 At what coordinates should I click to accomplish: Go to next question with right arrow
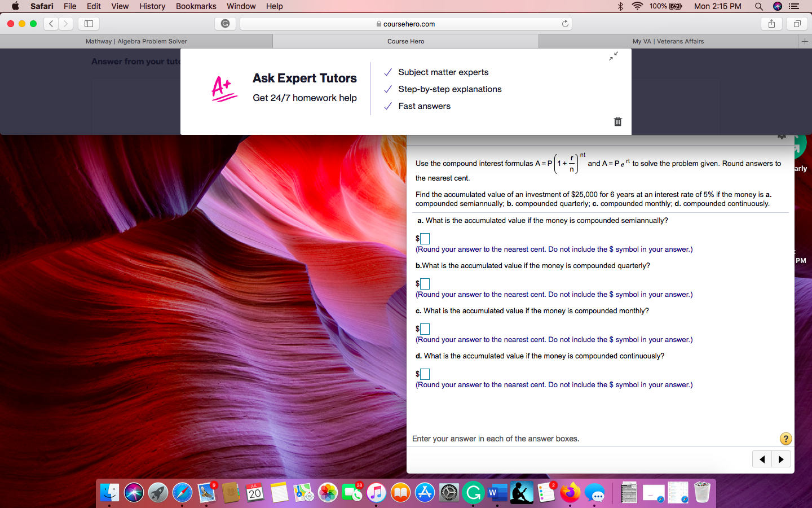pos(781,459)
